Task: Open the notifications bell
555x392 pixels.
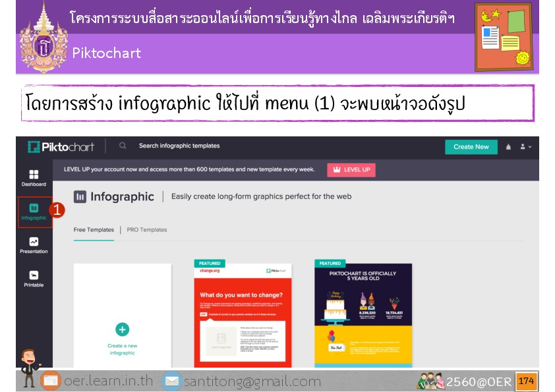Action: [x=508, y=147]
